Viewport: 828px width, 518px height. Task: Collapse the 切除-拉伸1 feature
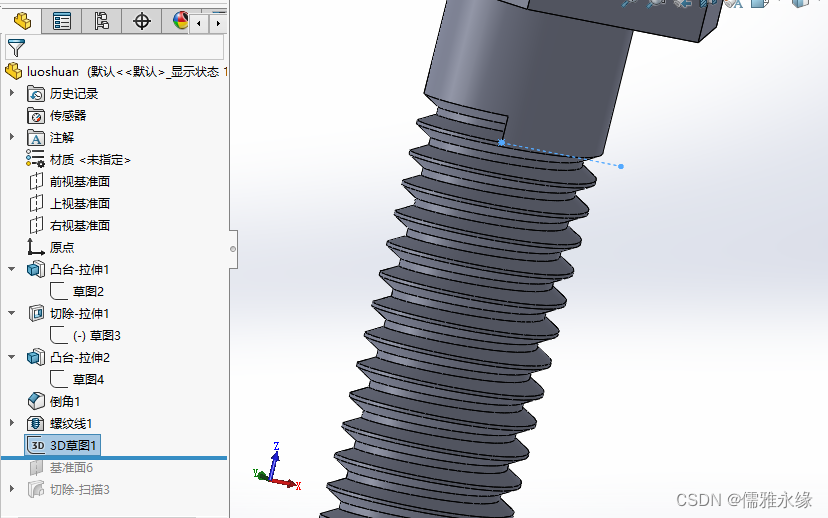pyautogui.click(x=12, y=313)
